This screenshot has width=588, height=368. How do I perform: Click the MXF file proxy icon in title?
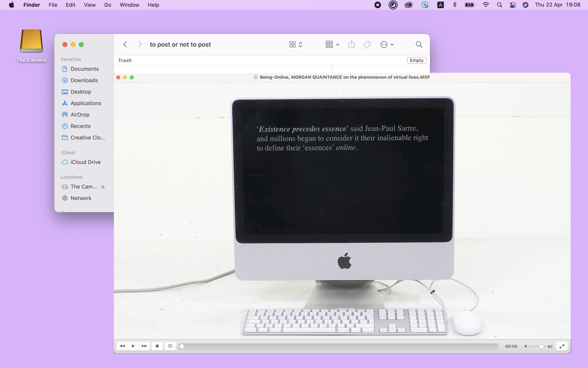[x=256, y=77]
